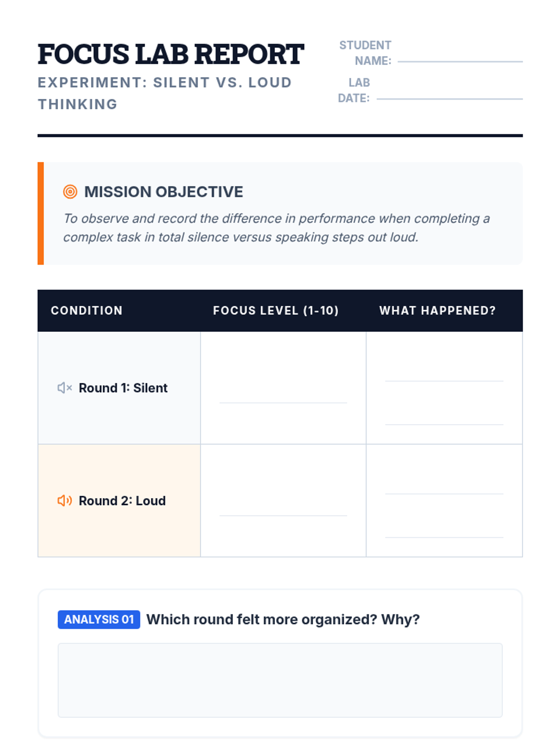Click the blue ANALYSIS 01 badge

99,620
